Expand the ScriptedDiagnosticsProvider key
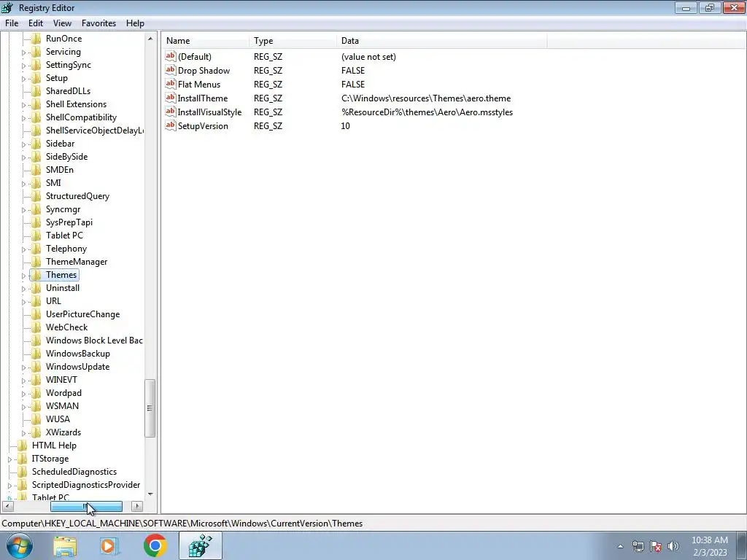This screenshot has height=560, width=747. point(9,485)
